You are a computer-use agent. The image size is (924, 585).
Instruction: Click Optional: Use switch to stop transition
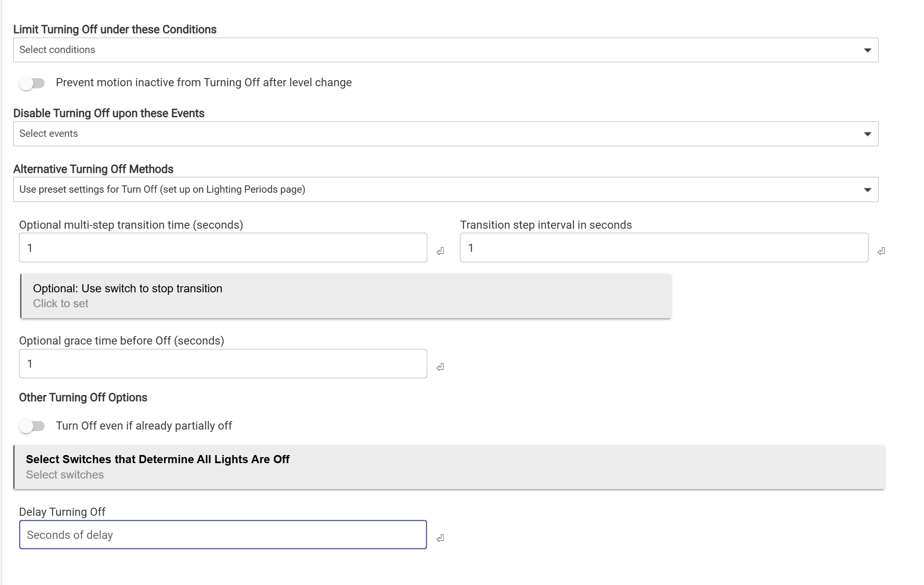pos(345,296)
